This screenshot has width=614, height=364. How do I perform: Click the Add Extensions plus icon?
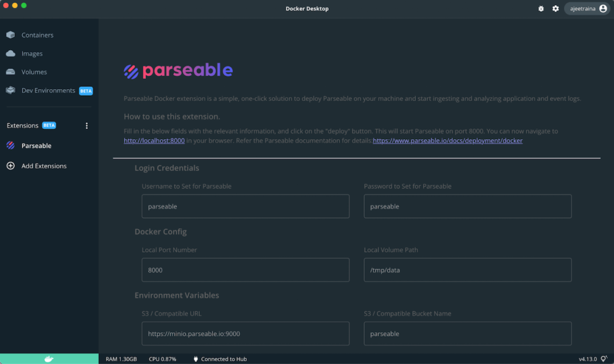(x=10, y=165)
